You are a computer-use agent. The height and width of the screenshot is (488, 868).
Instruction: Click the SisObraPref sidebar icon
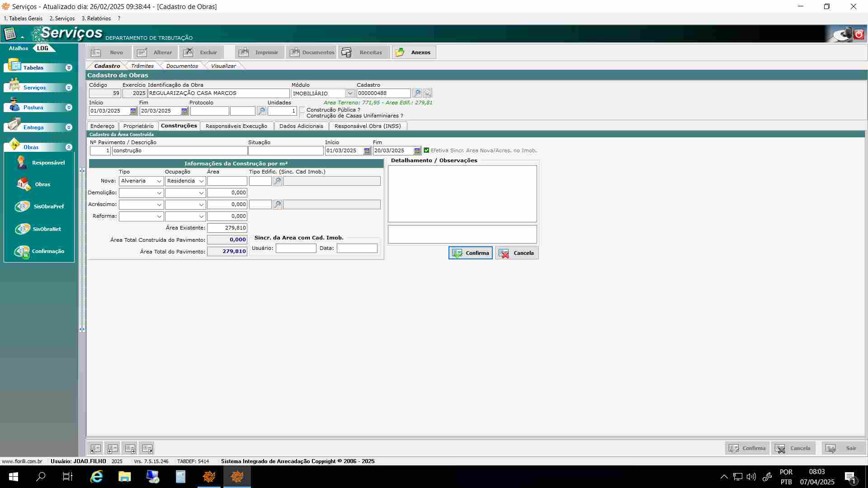point(22,206)
